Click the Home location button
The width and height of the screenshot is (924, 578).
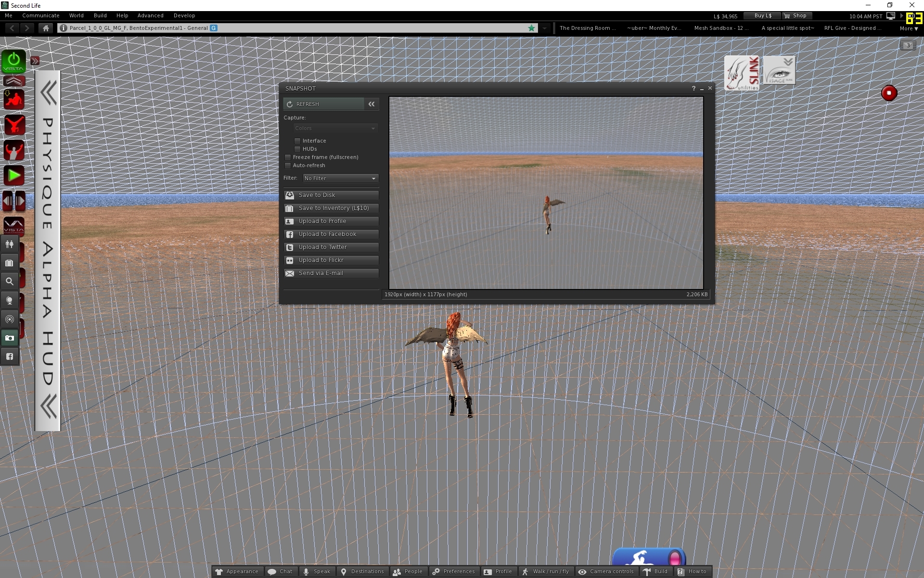(46, 28)
